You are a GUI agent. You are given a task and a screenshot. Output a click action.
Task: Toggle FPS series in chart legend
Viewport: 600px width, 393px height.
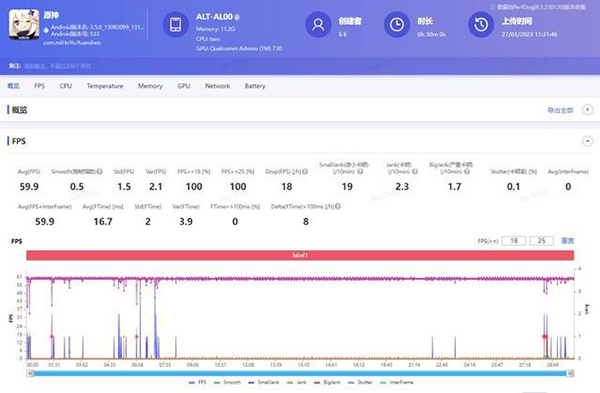(198, 382)
